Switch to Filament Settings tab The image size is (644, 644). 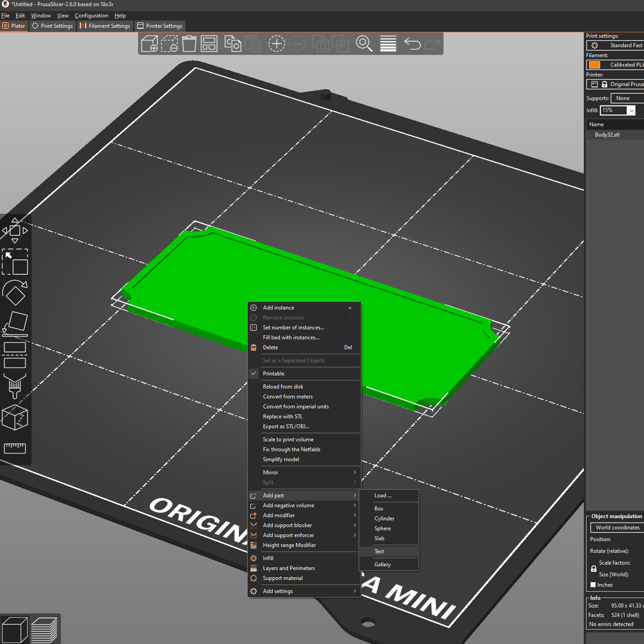point(105,26)
